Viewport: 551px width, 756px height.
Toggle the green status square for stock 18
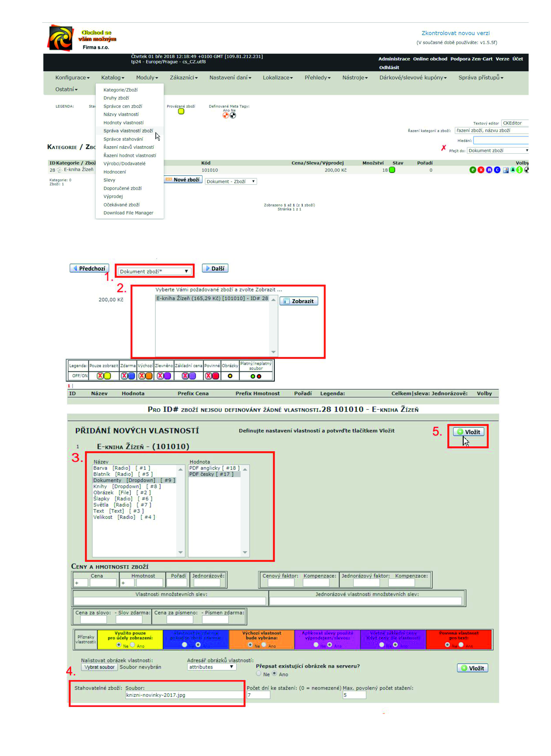tap(392, 170)
